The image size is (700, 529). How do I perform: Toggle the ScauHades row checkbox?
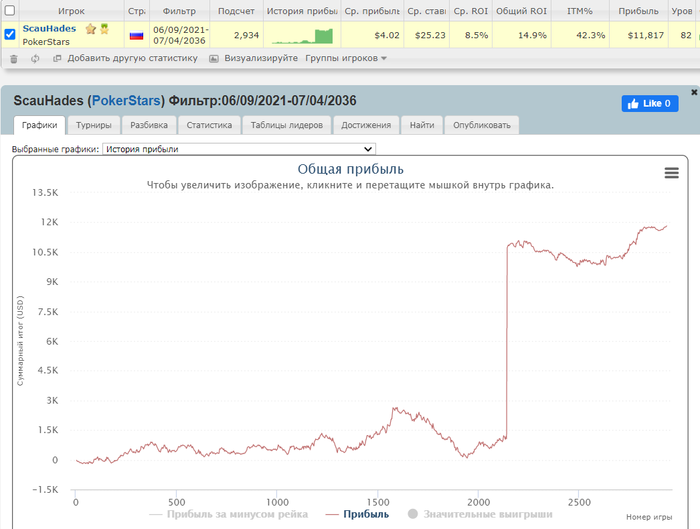point(10,34)
